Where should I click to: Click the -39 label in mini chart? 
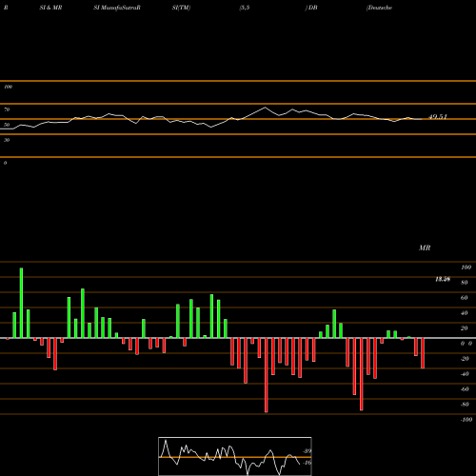307,451
